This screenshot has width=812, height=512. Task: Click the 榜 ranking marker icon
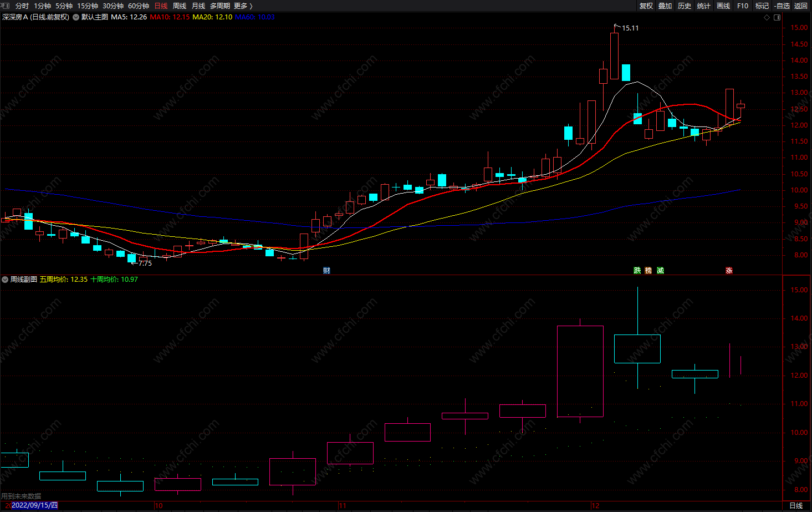(648, 271)
